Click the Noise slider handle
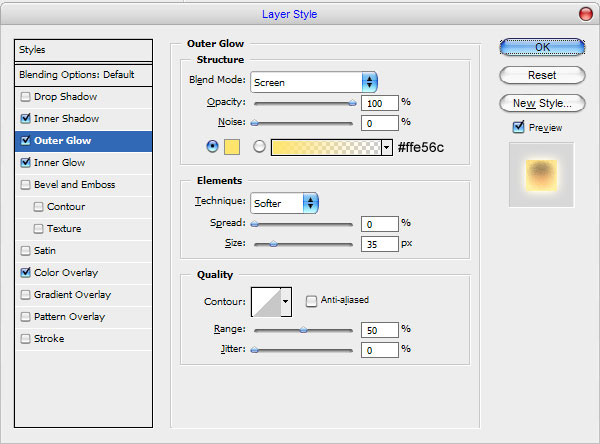This screenshot has height=444, width=600. 254,123
